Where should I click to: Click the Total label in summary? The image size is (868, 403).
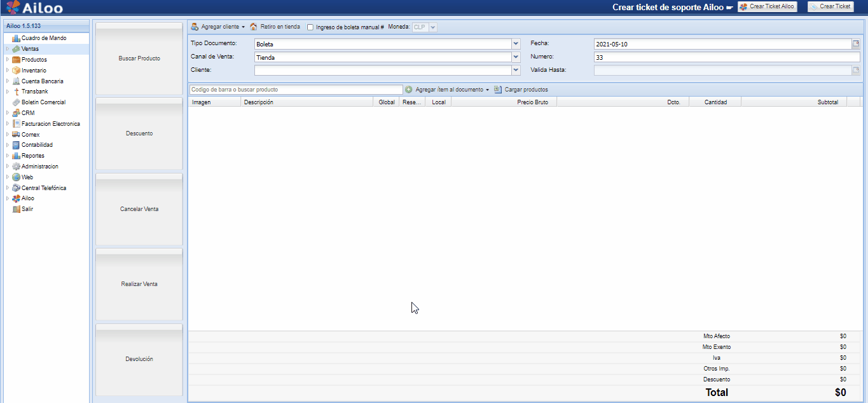coord(717,393)
